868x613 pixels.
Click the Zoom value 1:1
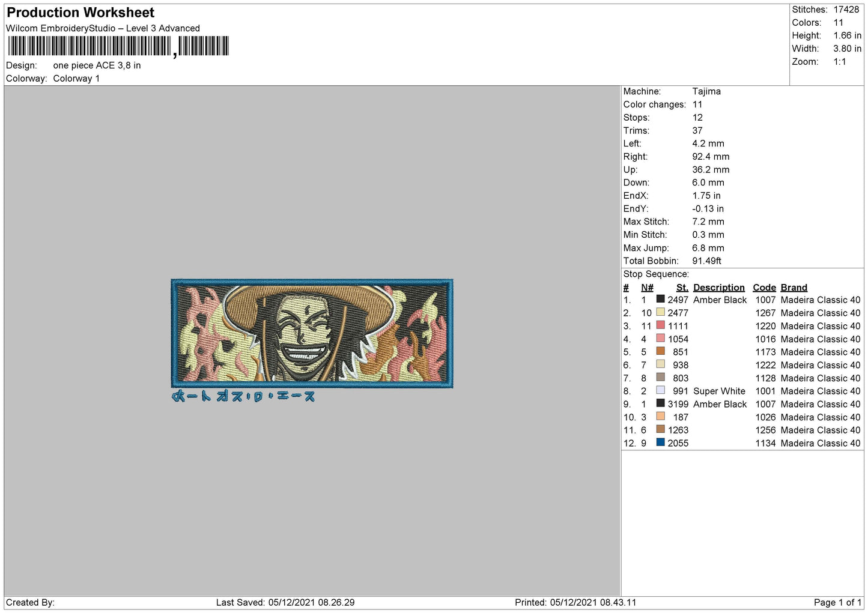point(839,62)
